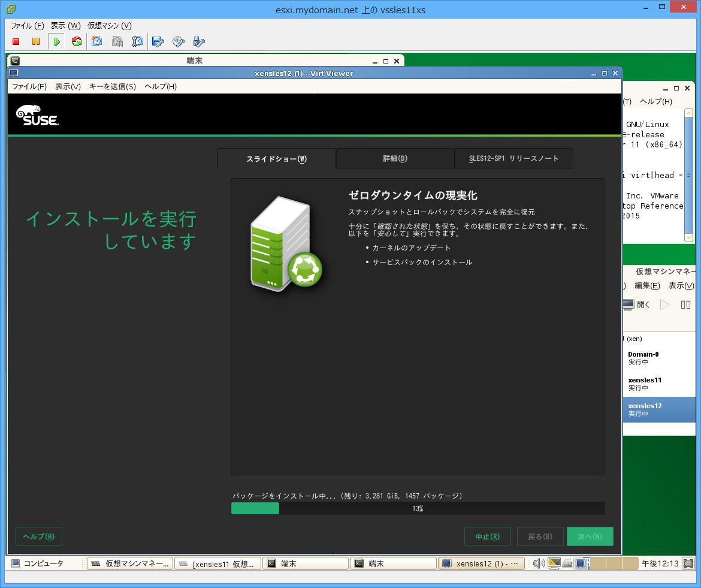
Task: Open ファイル(F) menu in VMware console
Action: coord(28,26)
